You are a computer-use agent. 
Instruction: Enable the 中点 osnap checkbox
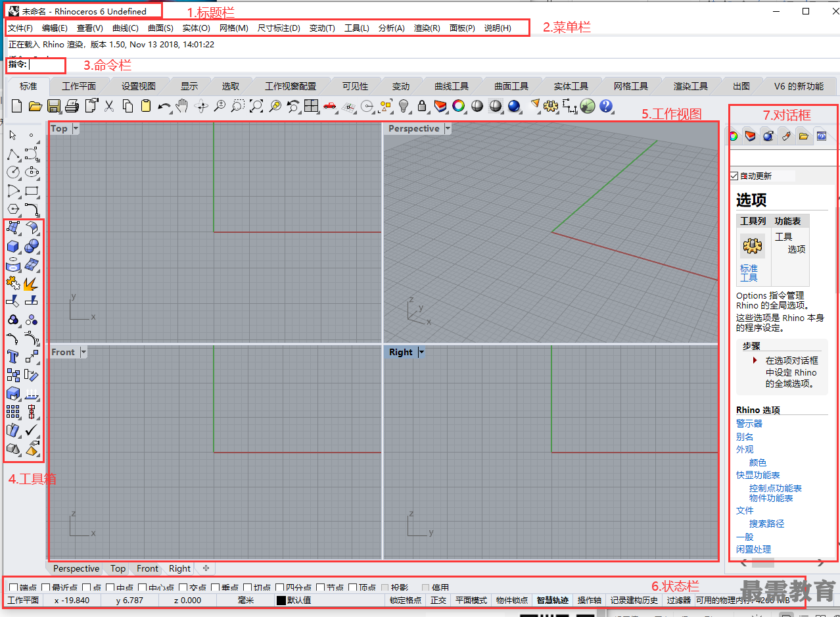(x=110, y=587)
